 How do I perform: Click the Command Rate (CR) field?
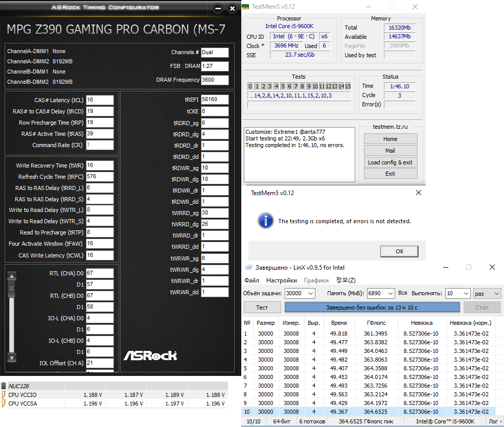[100, 145]
